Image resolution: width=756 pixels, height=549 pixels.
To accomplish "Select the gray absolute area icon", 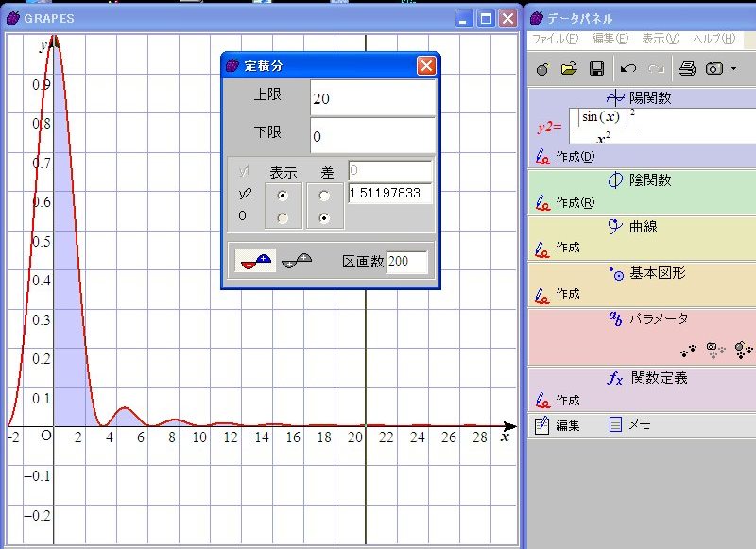I will coord(297,261).
